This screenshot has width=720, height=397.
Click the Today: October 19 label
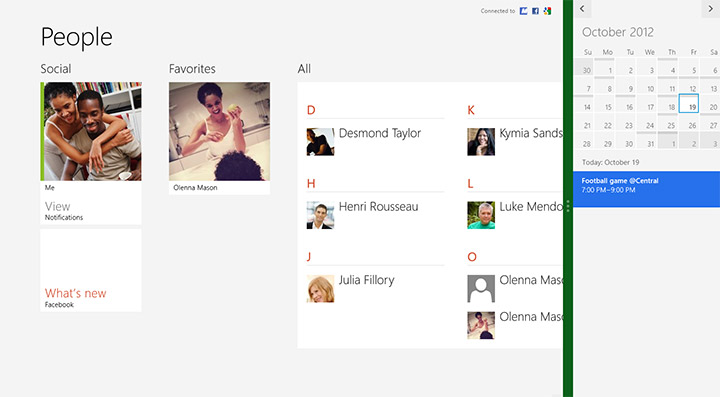click(x=610, y=162)
